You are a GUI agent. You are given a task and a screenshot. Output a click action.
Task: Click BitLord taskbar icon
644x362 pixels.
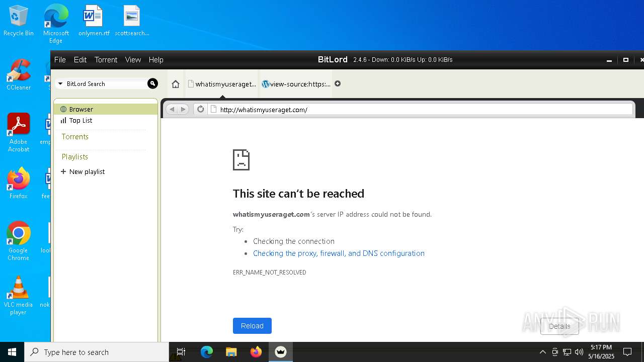pyautogui.click(x=281, y=352)
